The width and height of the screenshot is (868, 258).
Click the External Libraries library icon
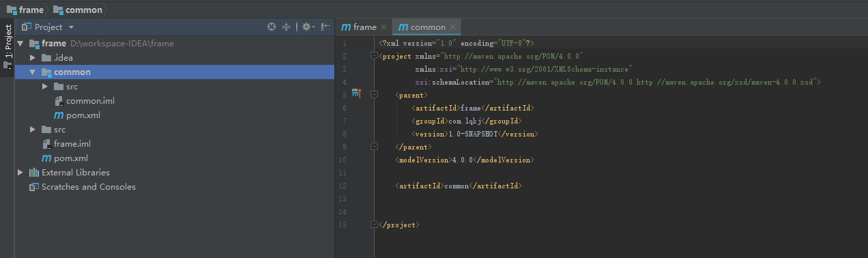tap(34, 173)
